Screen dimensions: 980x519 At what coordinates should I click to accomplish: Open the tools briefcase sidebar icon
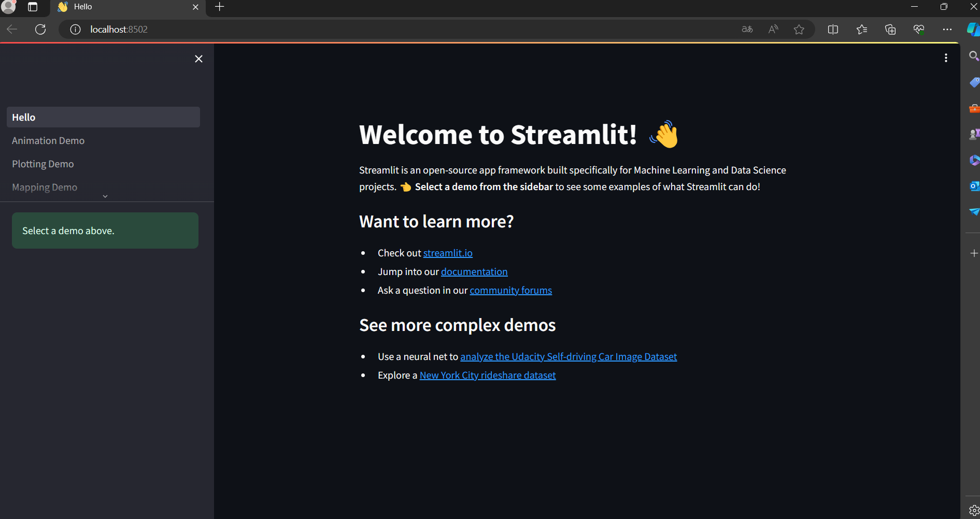tap(974, 108)
